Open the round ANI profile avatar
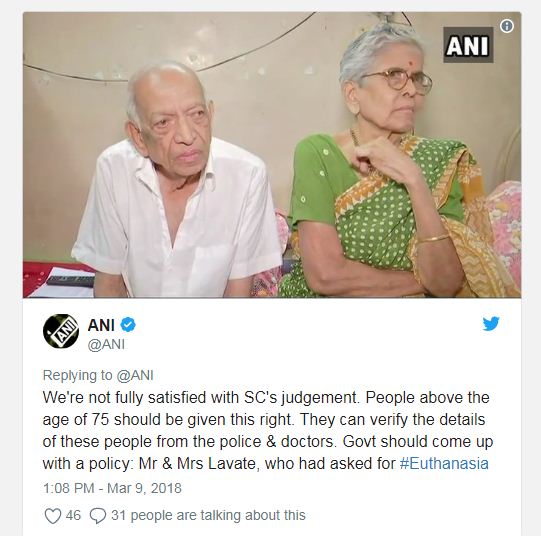Viewport: 541px width, 536px height. coord(61,331)
